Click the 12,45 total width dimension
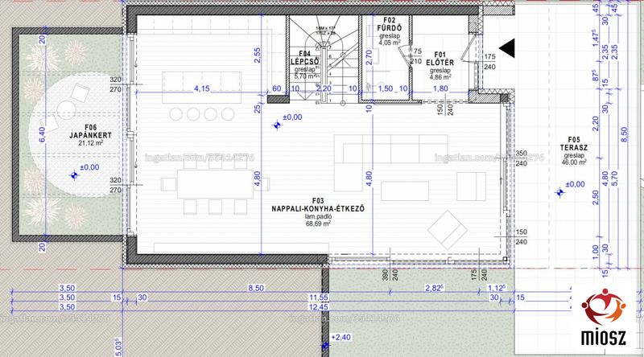Image resolution: width=644 pixels, height=357 pixels. [x=318, y=307]
